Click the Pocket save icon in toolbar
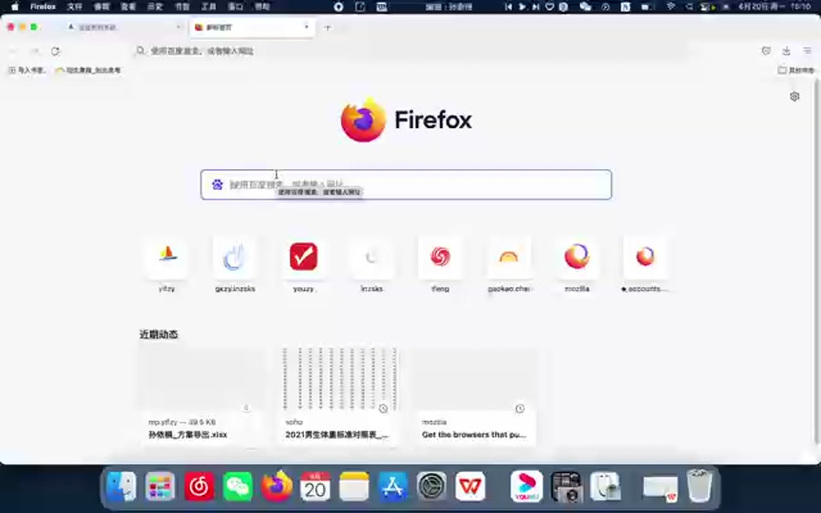The image size is (821, 513). 766,51
